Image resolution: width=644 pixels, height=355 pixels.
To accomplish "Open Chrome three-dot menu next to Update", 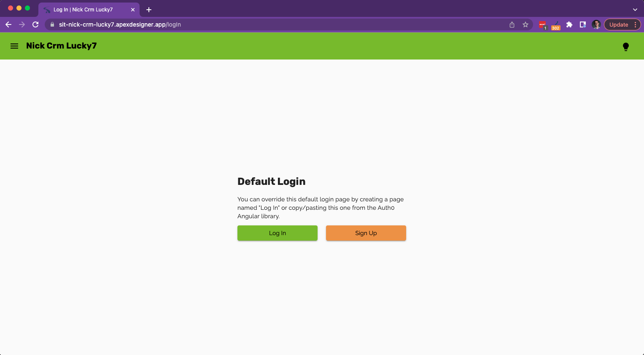I will [635, 24].
